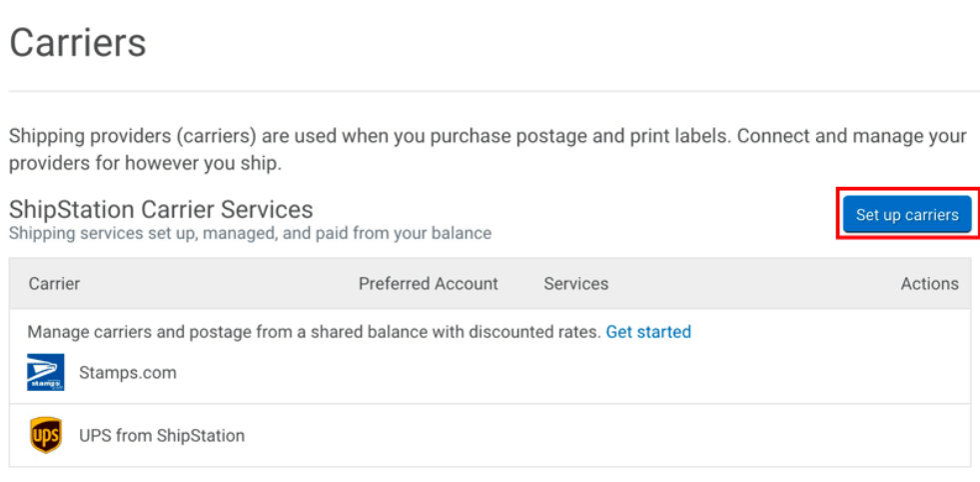Click the ShipStation Carrier Services heading

click(161, 210)
